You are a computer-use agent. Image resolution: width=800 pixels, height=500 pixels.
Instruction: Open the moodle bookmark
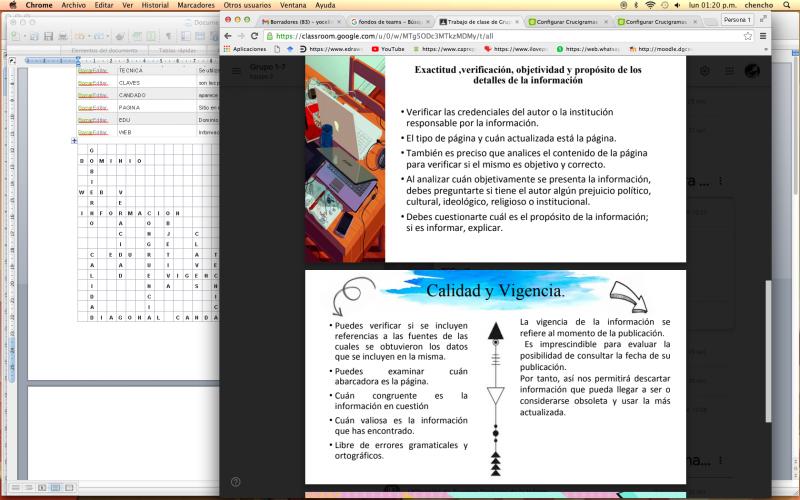tap(661, 49)
